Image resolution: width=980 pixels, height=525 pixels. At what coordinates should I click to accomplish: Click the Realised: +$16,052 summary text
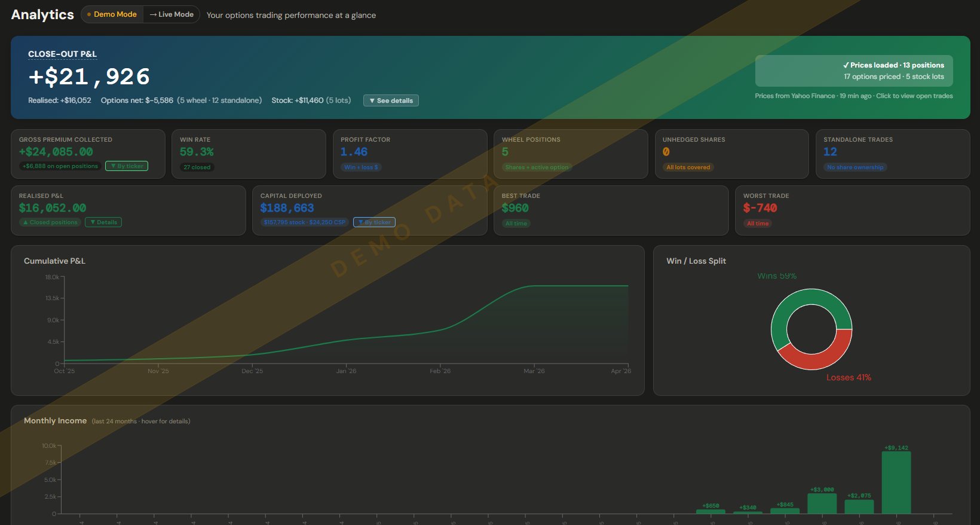click(x=60, y=100)
